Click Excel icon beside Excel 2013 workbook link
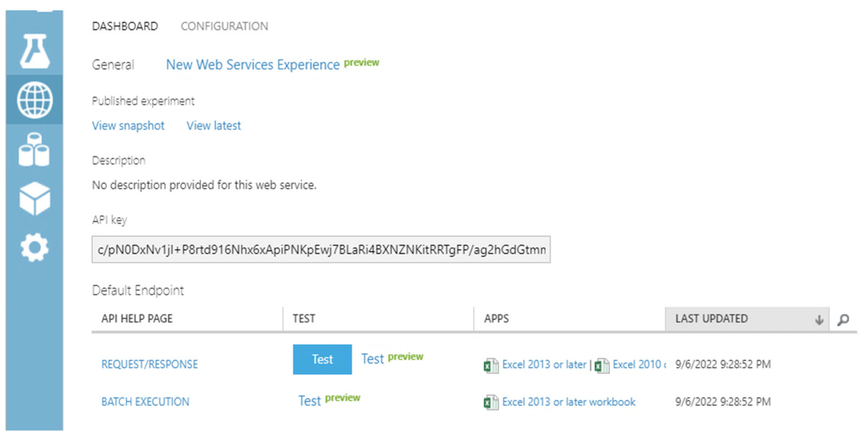 [491, 402]
